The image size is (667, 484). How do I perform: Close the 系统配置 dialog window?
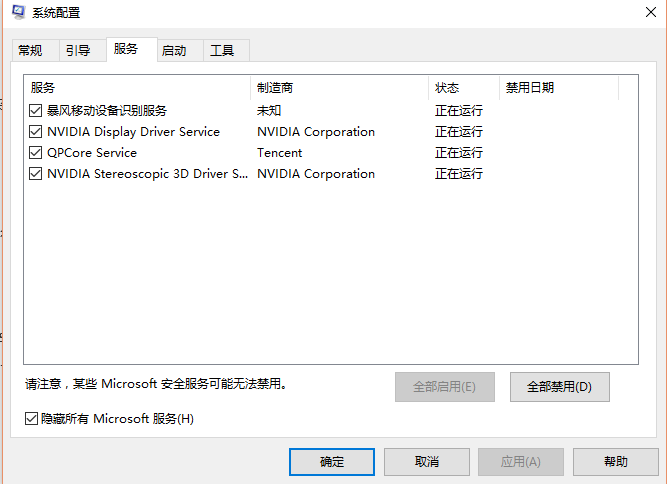(x=650, y=13)
